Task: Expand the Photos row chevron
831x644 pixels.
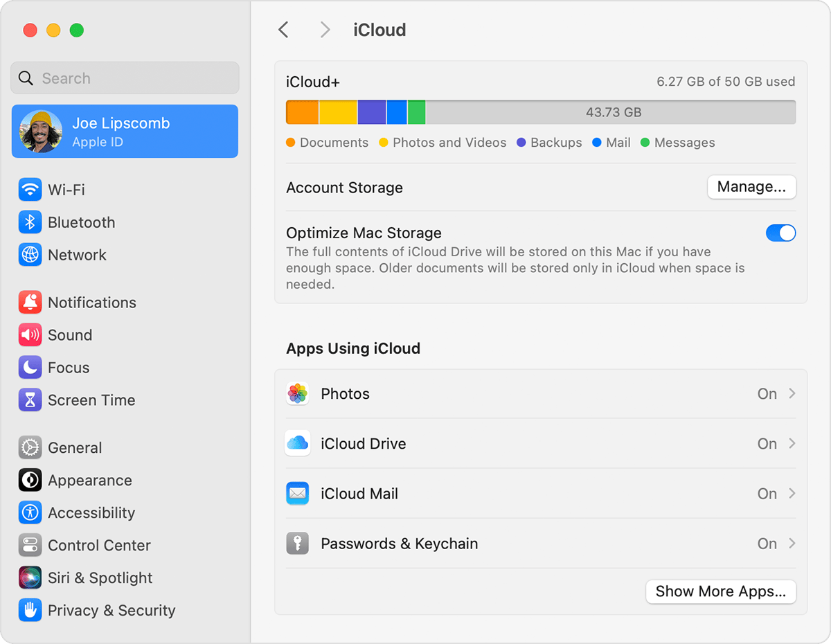Action: pyautogui.click(x=790, y=393)
